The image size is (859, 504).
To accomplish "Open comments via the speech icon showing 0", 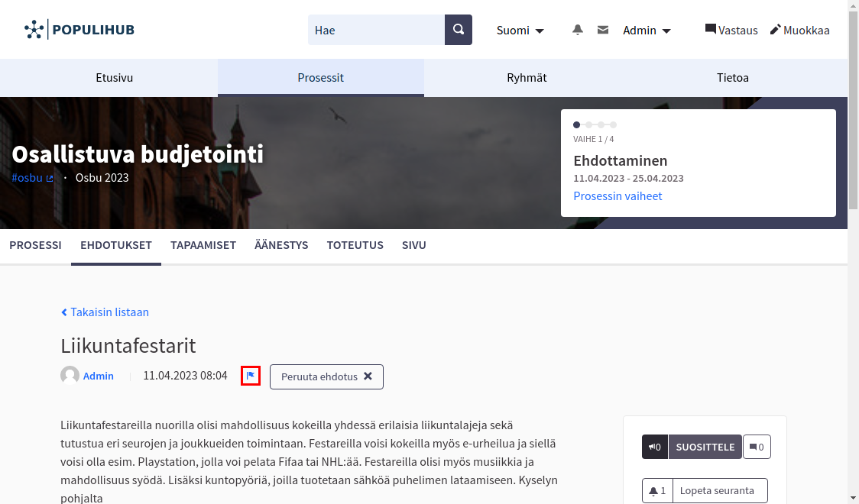I will [757, 447].
